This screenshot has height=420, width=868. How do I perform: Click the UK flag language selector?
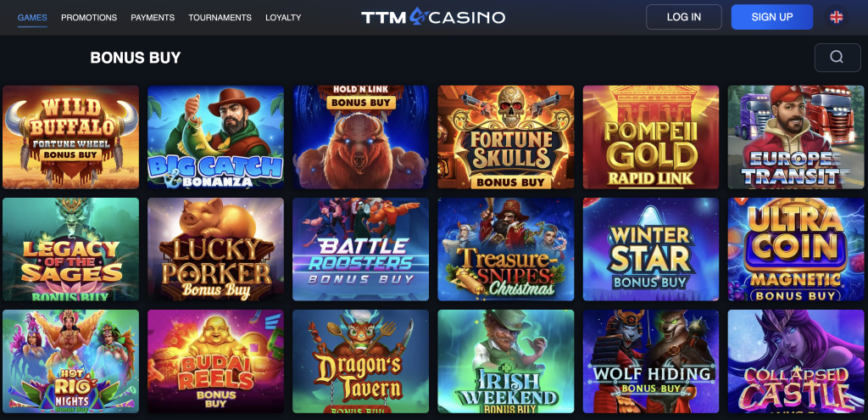[x=837, y=17]
